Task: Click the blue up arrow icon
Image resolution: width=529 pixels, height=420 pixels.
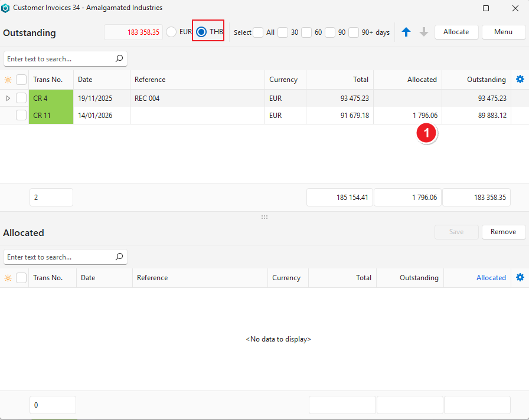Action: point(406,32)
